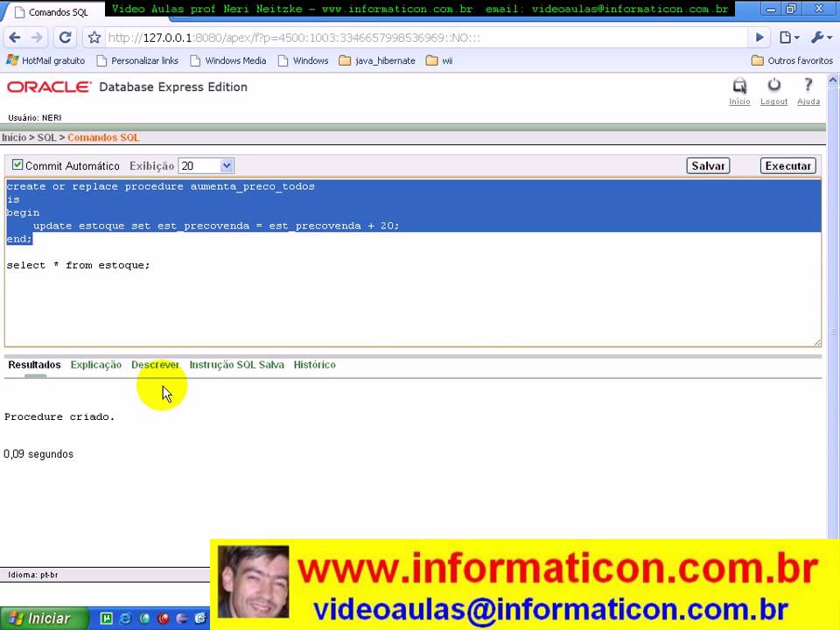840x630 pixels.
Task: Click the Go arrow beside the address bar
Action: coord(759,38)
